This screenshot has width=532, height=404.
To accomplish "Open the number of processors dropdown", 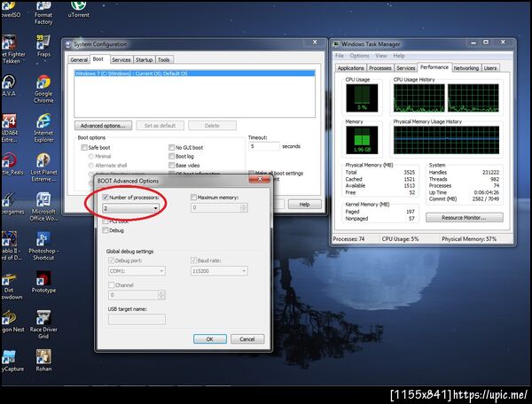I will coord(130,208).
